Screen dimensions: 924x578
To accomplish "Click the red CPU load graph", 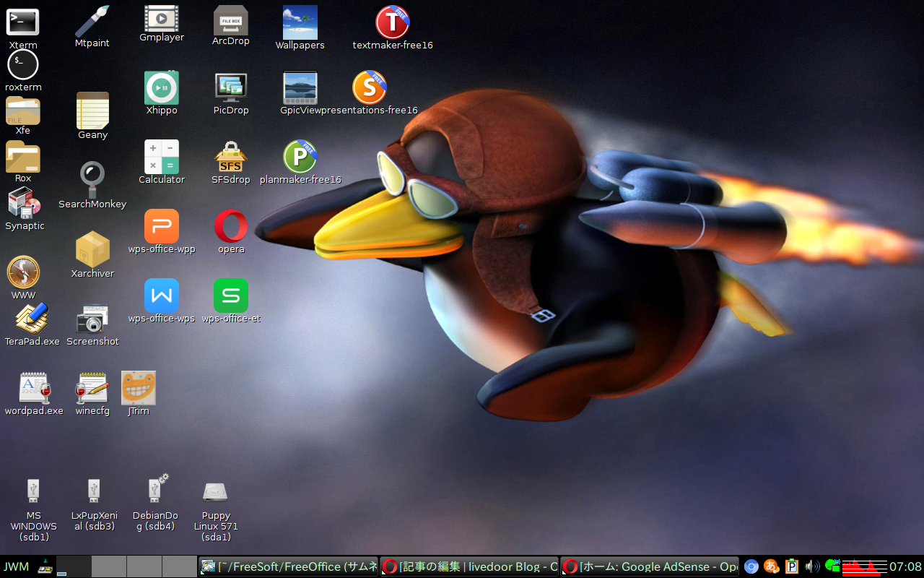I will pos(864,566).
